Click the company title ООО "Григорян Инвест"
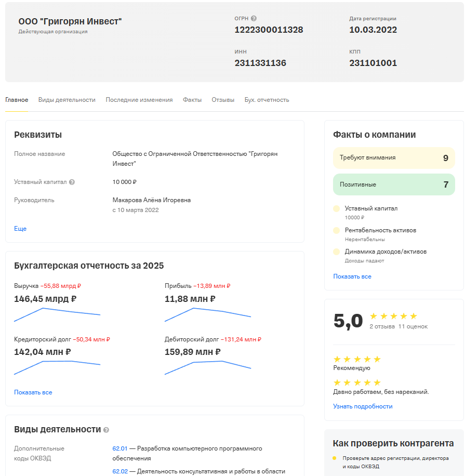The width and height of the screenshot is (465, 476). click(70, 21)
